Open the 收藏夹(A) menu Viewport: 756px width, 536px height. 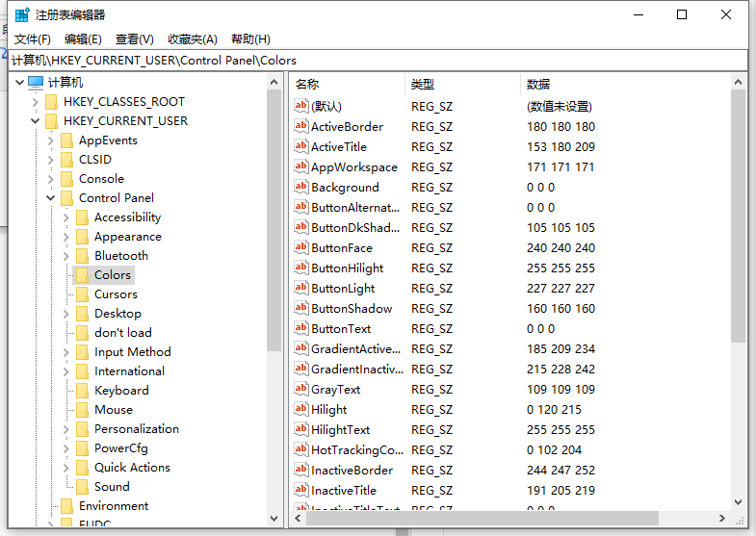[193, 39]
